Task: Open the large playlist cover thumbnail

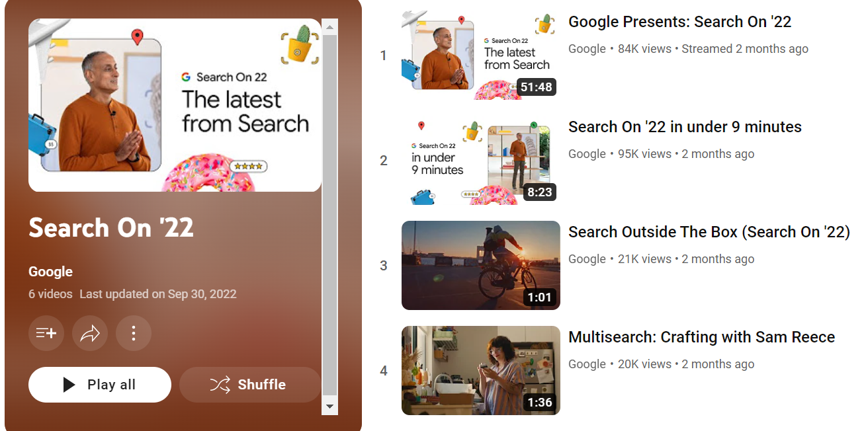Action: tap(175, 105)
